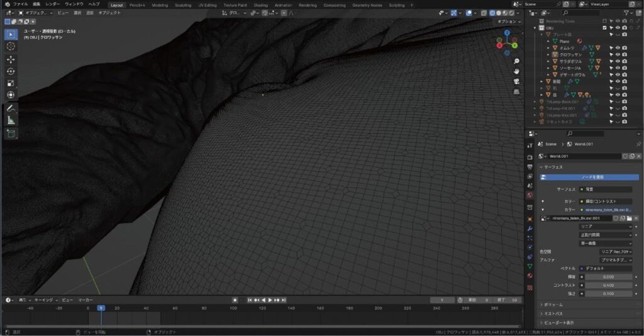Select the Add Cube tool
Viewport: 644px width, 336px height.
(11, 133)
